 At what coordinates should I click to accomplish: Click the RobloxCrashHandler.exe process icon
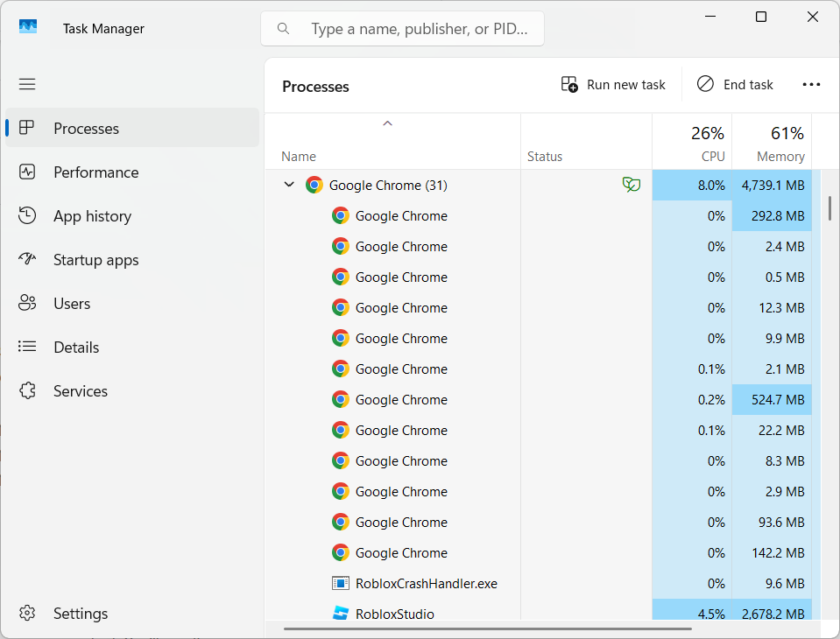click(341, 583)
